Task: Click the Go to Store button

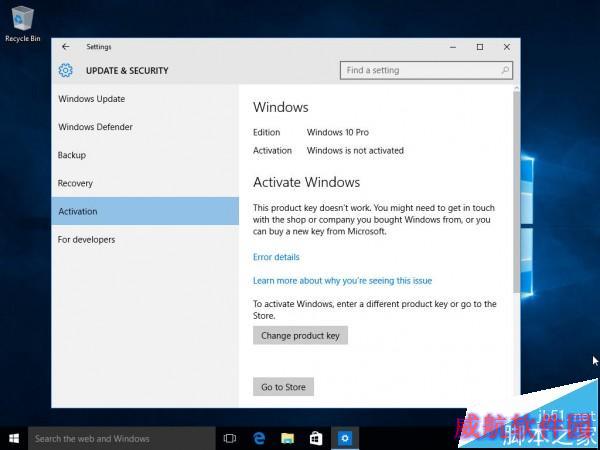Action: click(x=283, y=387)
